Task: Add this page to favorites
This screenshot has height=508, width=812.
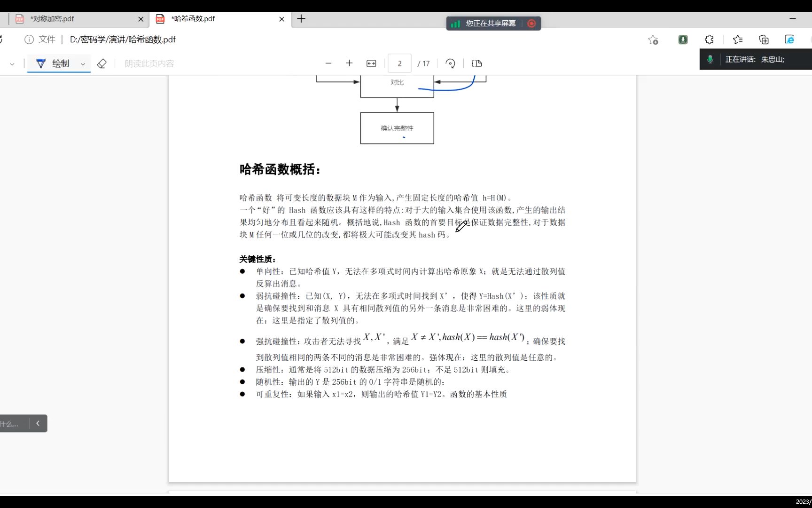Action: click(x=653, y=40)
